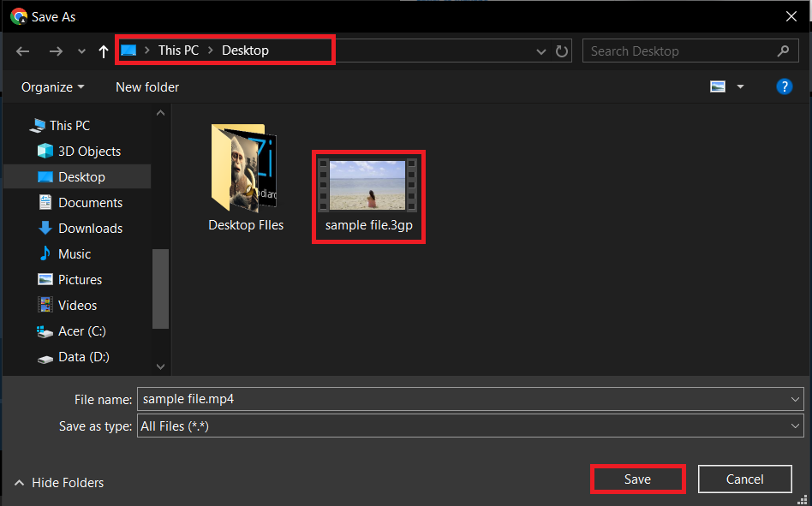Click the New folder button

146,86
